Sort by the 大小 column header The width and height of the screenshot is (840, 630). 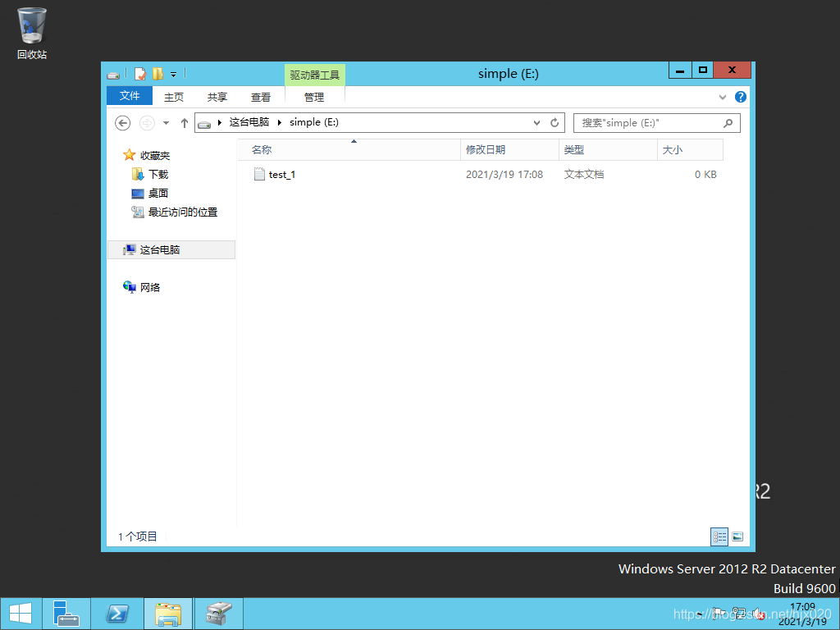690,150
